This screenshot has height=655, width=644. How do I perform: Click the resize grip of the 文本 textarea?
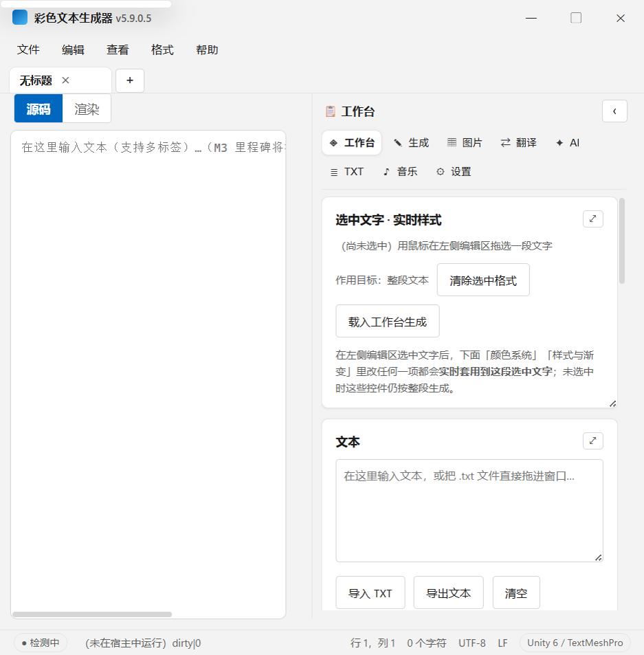(598, 557)
